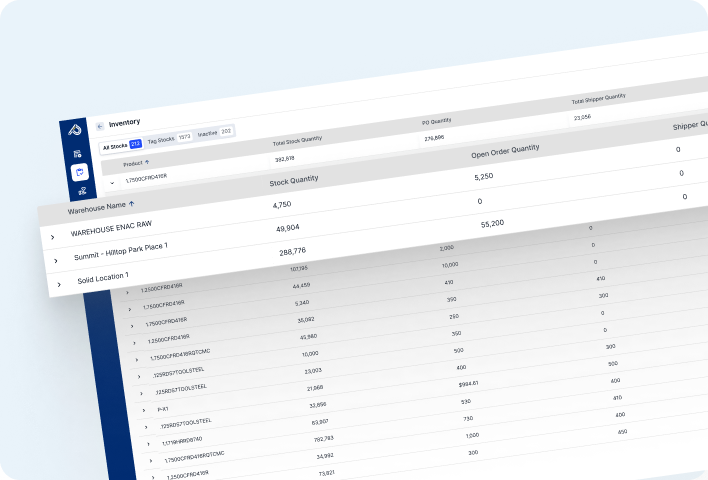Viewport: 708px width, 480px height.
Task: Click the app logo in the sidebar
Action: 75,130
